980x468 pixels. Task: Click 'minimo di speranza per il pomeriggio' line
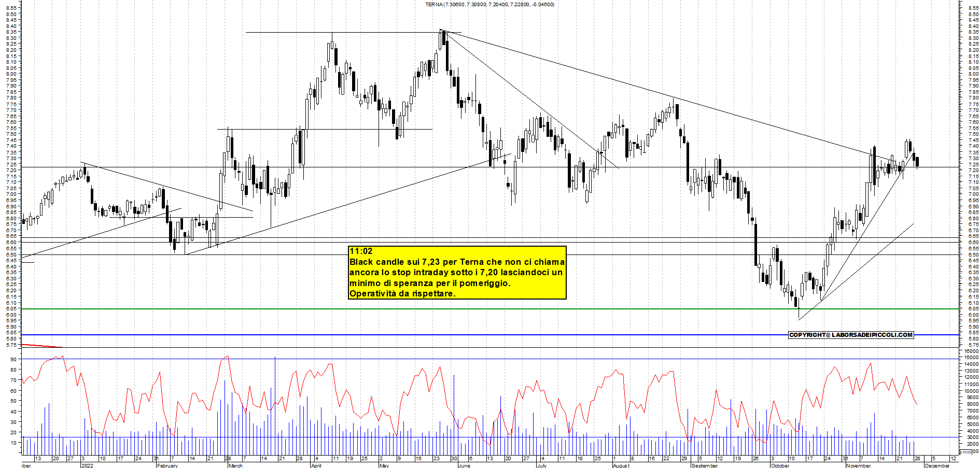(x=430, y=283)
